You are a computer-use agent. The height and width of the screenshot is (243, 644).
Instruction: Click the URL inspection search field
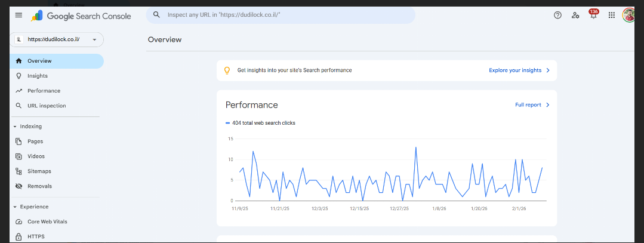pyautogui.click(x=281, y=15)
